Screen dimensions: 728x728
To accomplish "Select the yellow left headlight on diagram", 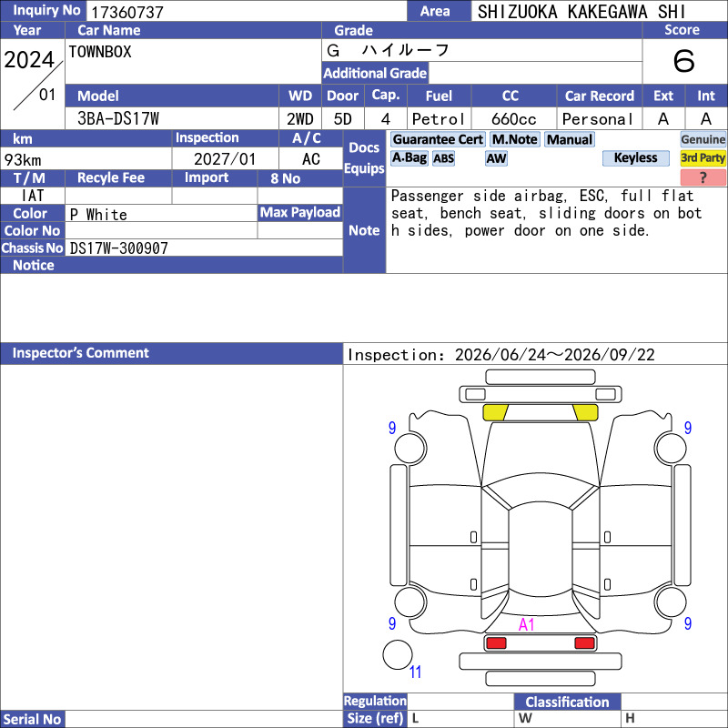I will click(x=495, y=412).
